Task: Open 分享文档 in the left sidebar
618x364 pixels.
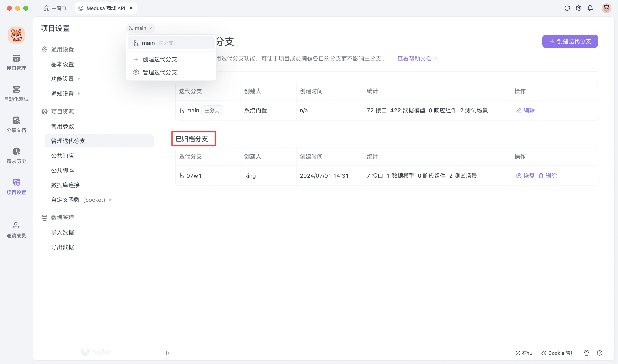Action: click(16, 124)
